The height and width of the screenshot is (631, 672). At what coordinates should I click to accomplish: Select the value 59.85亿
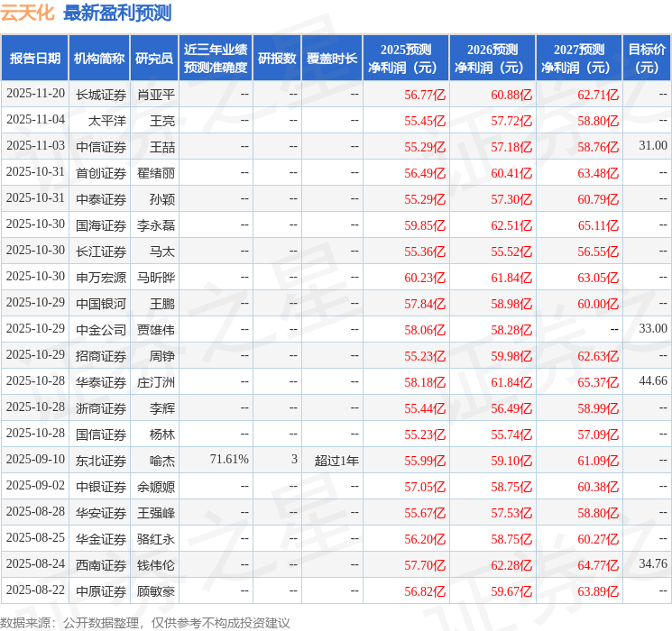pos(425,224)
